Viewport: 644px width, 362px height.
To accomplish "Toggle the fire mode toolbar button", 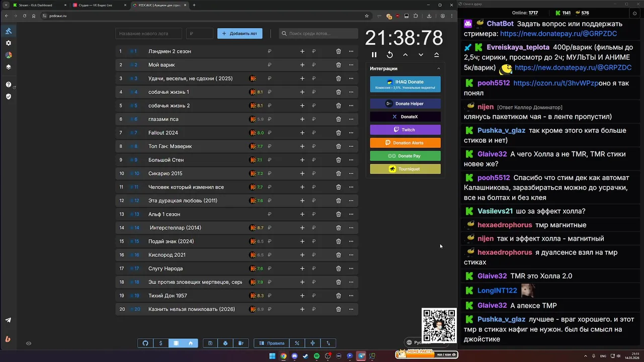I will tap(191, 343).
